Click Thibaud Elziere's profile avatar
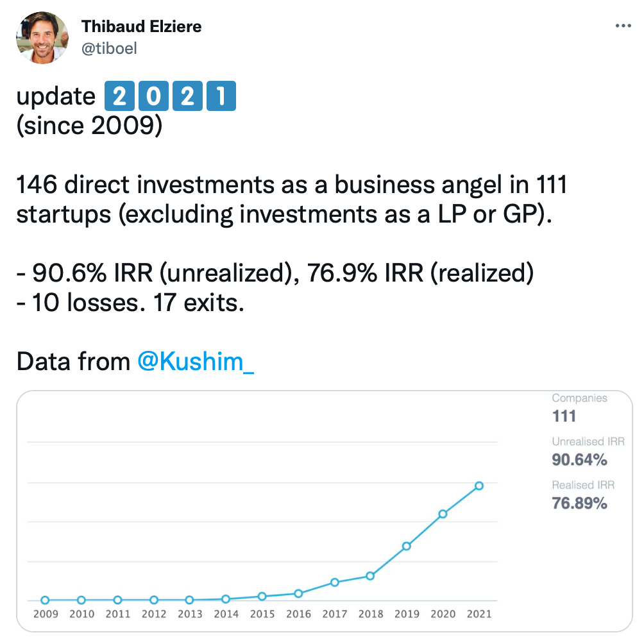 (42, 38)
